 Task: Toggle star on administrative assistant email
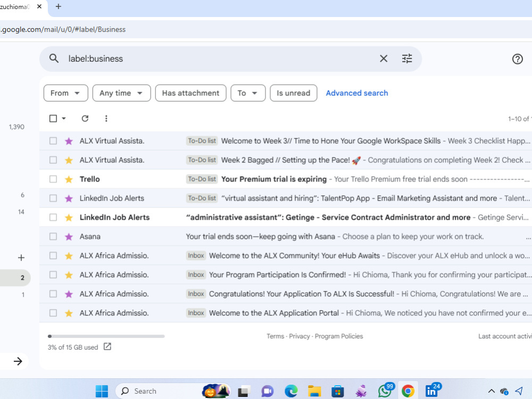pyautogui.click(x=69, y=218)
